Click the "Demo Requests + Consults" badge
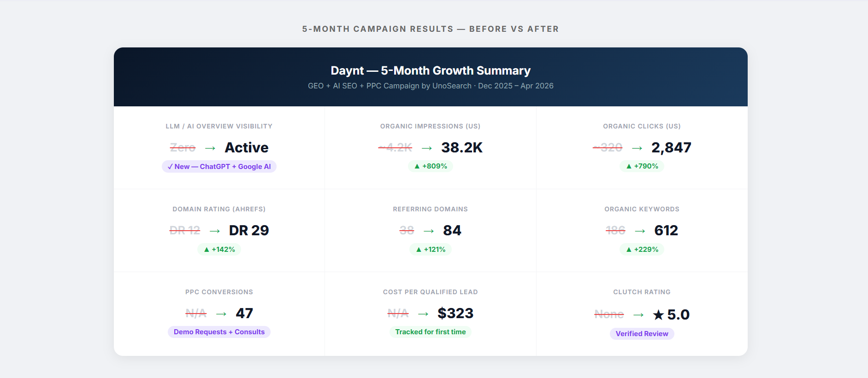This screenshot has height=378, width=868. coord(219,332)
